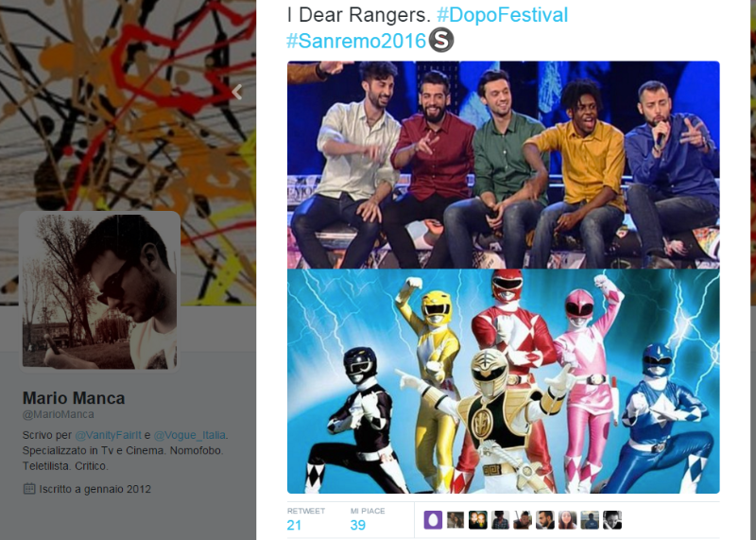Enlarge Mario Manca's profile photo
The width and height of the screenshot is (756, 540).
pyautogui.click(x=99, y=291)
